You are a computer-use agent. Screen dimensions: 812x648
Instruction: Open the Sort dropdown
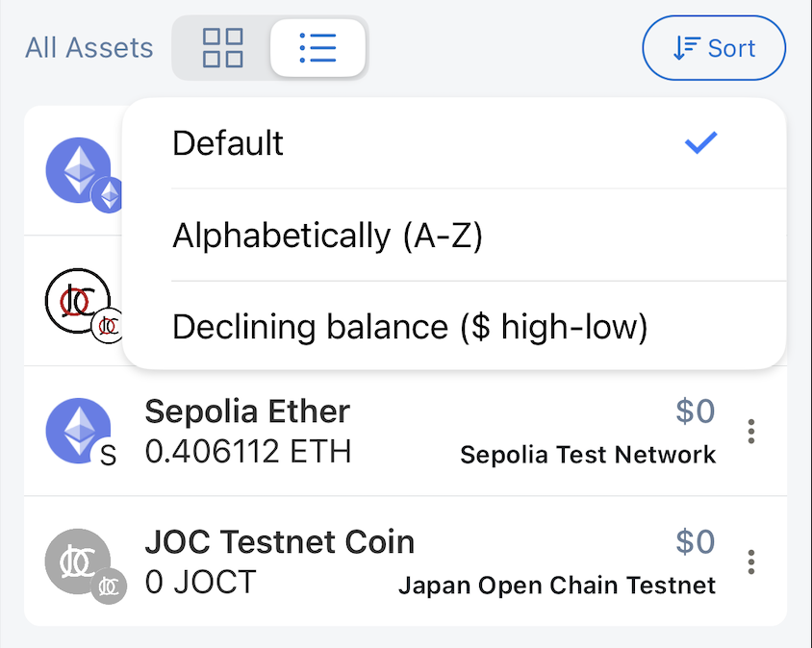tap(714, 47)
